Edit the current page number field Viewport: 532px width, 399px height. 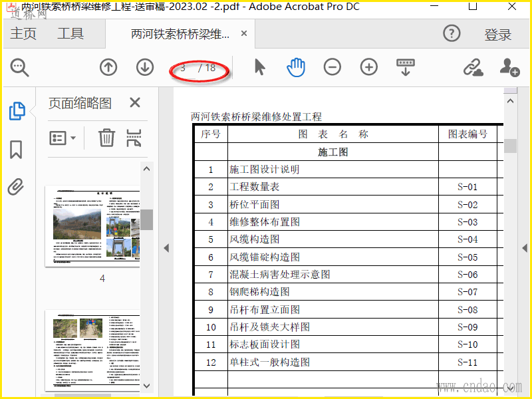coord(184,68)
